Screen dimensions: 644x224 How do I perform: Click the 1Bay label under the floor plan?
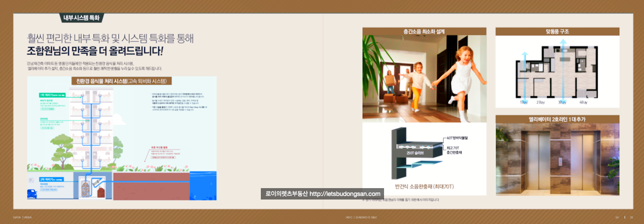(524, 102)
